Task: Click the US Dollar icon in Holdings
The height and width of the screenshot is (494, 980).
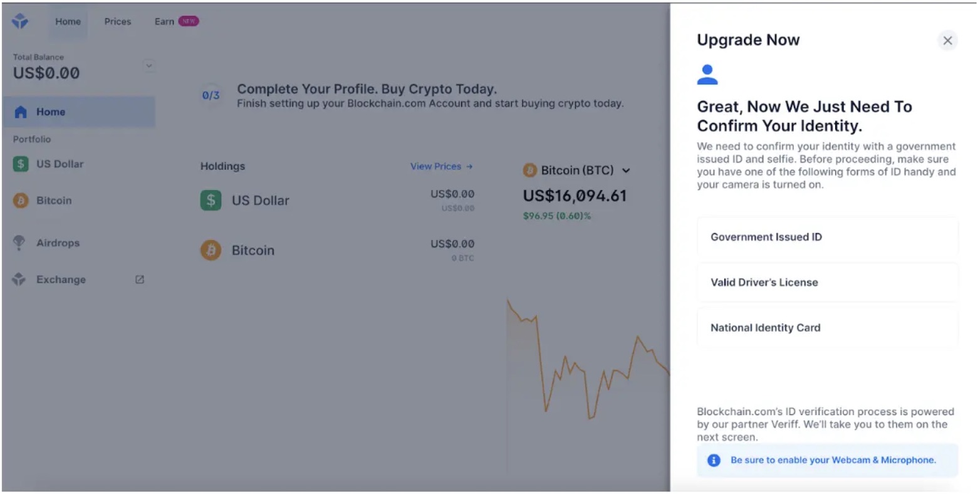Action: click(211, 201)
